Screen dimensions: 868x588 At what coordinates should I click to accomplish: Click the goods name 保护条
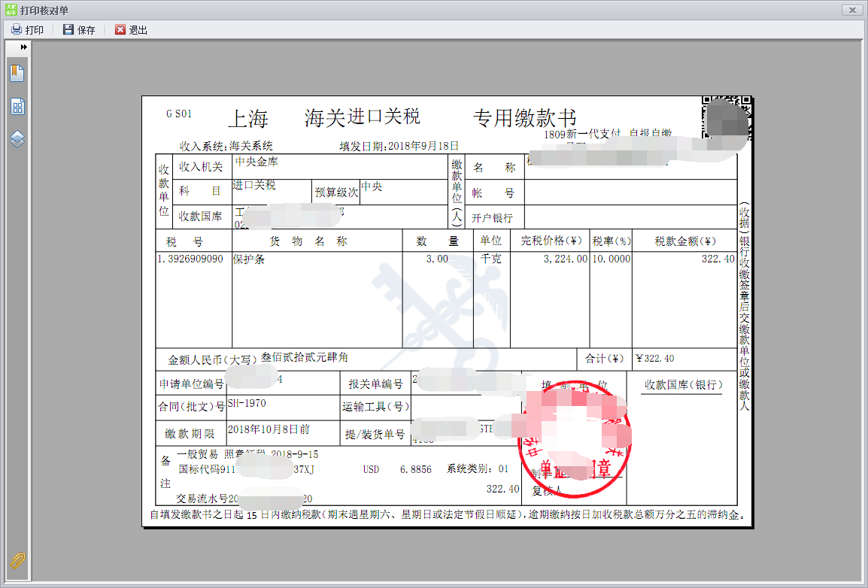[x=248, y=259]
